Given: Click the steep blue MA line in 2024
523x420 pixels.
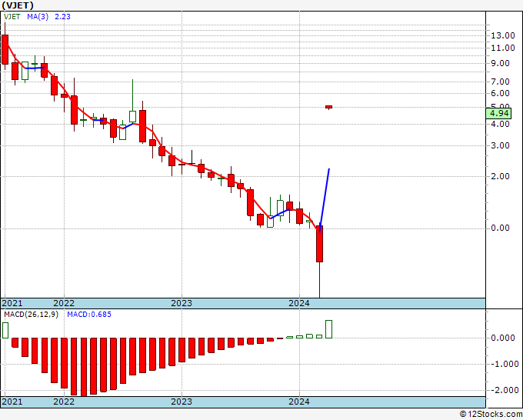Looking at the screenshot, I should click(x=325, y=200).
